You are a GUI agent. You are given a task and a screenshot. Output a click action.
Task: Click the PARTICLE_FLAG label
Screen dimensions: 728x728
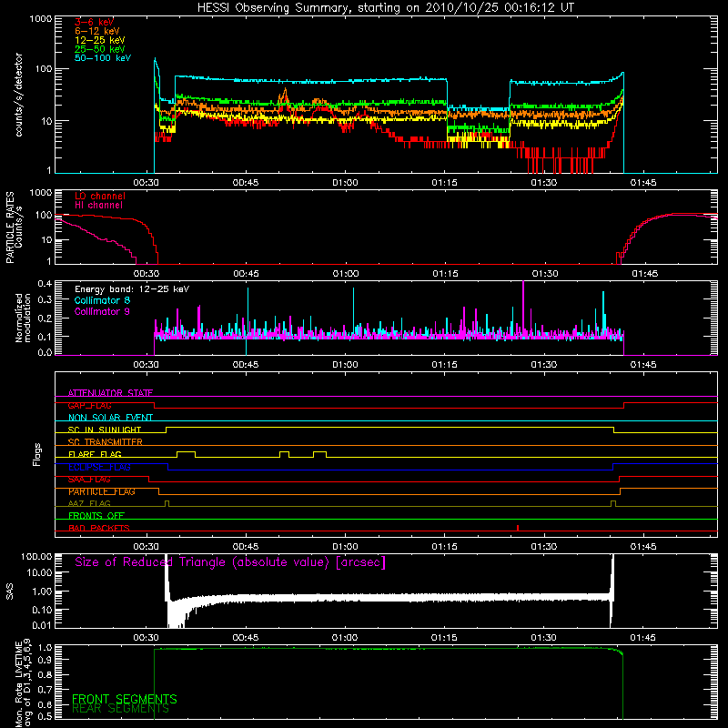pos(102,491)
